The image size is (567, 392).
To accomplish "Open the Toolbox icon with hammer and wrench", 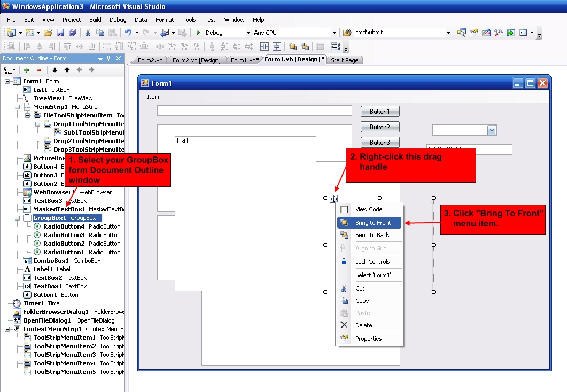I will tap(498, 33).
